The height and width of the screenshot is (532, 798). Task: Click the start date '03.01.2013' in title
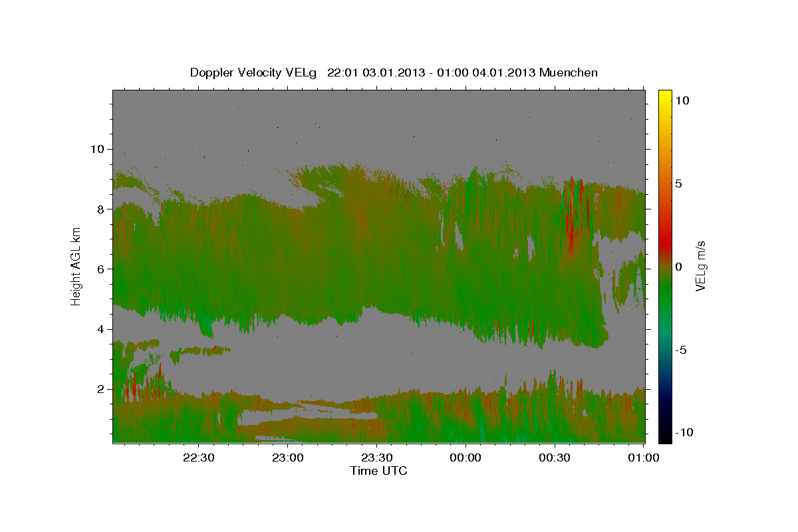tap(392, 72)
